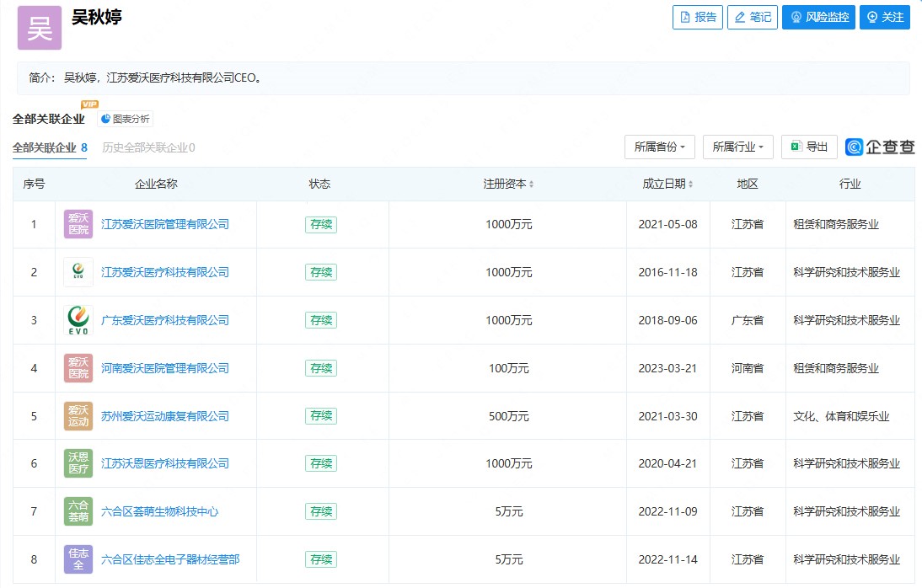This screenshot has width=922, height=588.
Task: Open 图表分析 chart analysis
Action: click(125, 119)
